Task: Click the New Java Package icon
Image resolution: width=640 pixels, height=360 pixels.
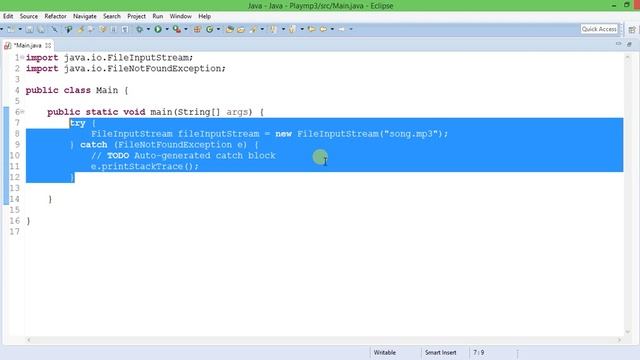Action: [x=197, y=29]
